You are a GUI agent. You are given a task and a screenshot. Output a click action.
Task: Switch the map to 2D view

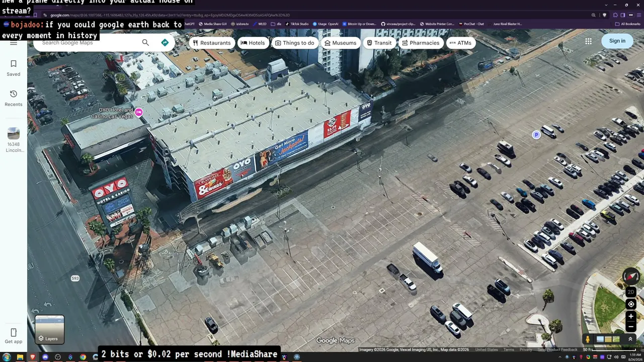coord(631,292)
